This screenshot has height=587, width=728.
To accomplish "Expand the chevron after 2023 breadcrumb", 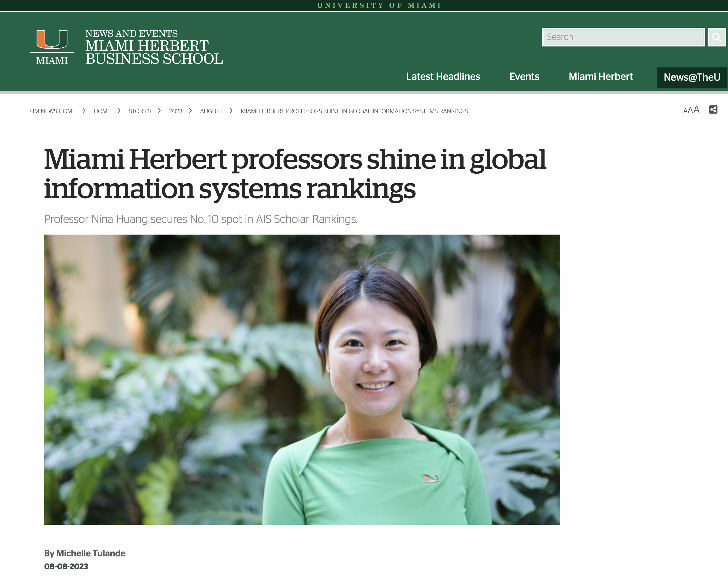I will (x=190, y=110).
